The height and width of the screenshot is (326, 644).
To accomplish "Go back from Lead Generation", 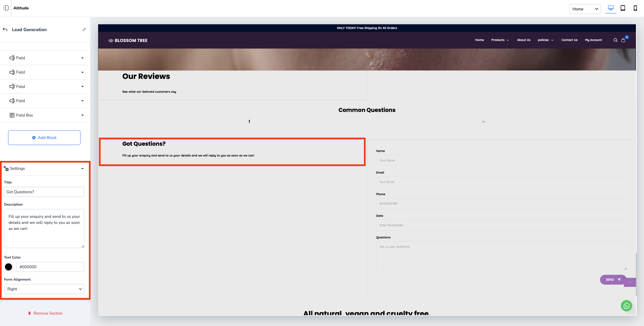I will pos(5,29).
